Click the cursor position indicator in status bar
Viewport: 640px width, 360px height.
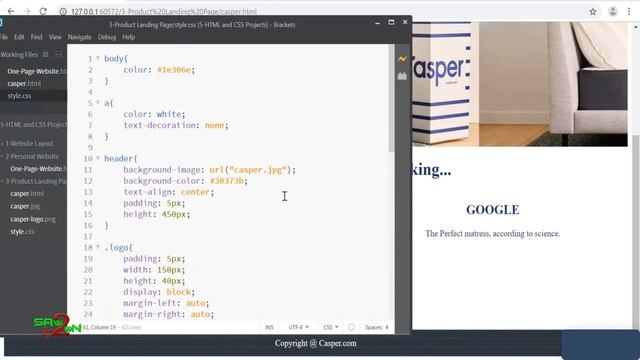pyautogui.click(x=99, y=327)
